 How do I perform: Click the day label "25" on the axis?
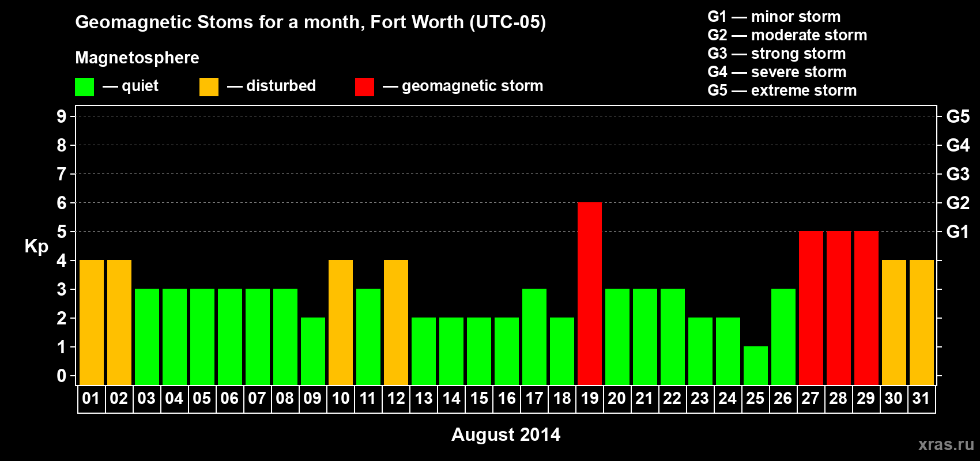point(755,398)
